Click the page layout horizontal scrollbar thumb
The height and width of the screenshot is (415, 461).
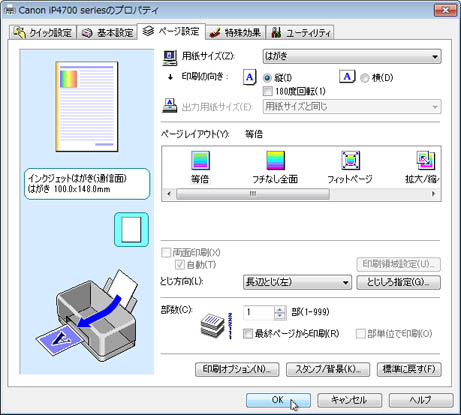[253, 194]
